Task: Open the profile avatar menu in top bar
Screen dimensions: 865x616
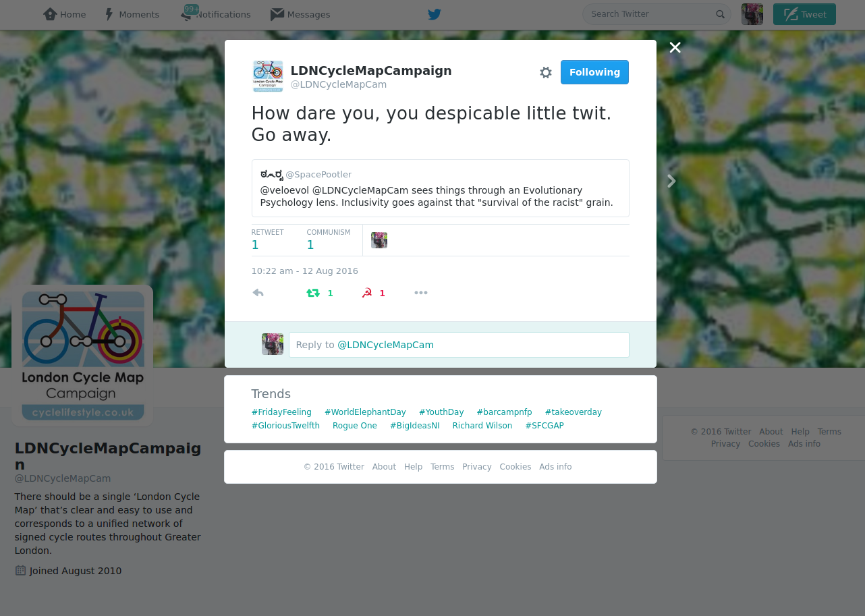Action: coord(752,14)
